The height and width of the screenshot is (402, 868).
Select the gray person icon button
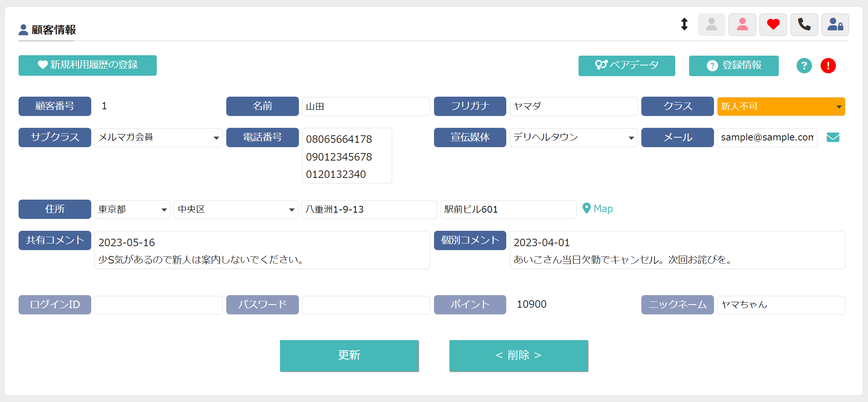coord(711,24)
